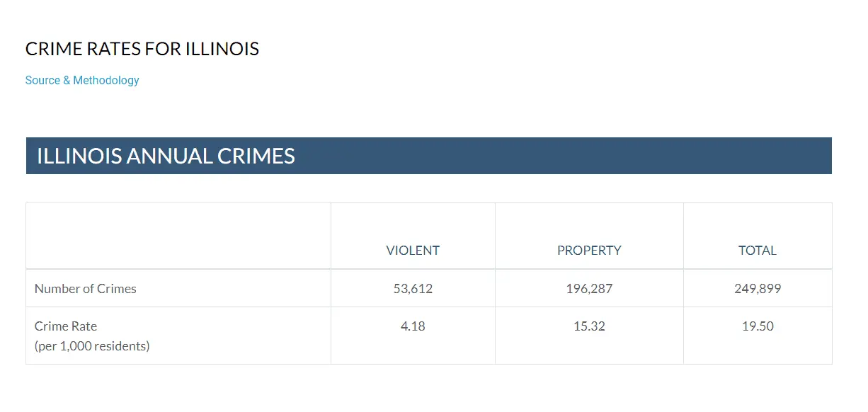Click the word Source in the blue link
This screenshot has height=412, width=868.
(42, 80)
